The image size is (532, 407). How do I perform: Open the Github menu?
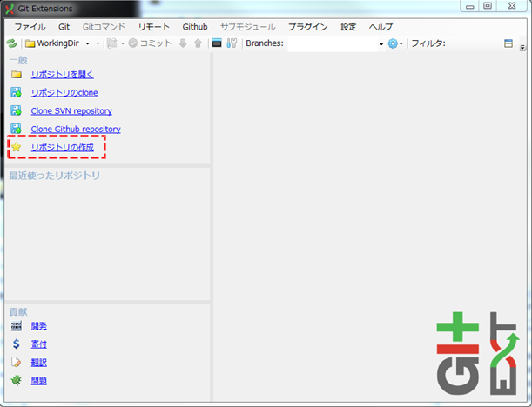(x=195, y=27)
